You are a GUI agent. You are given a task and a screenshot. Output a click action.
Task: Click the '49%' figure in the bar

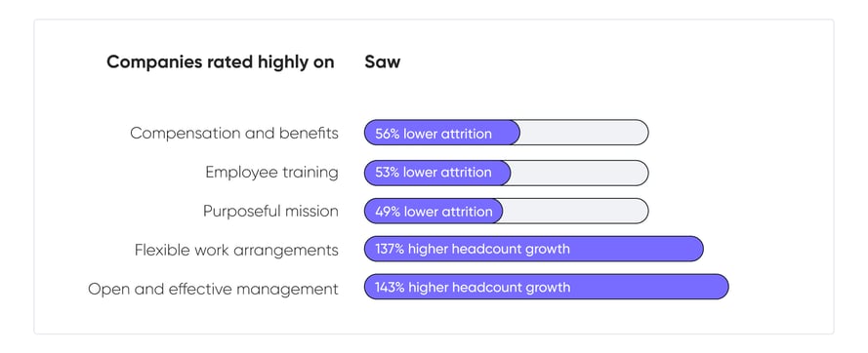[388, 212]
